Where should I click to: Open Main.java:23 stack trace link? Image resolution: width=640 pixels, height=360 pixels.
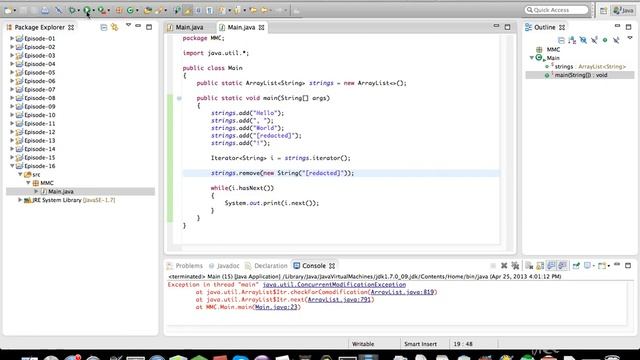point(276,307)
